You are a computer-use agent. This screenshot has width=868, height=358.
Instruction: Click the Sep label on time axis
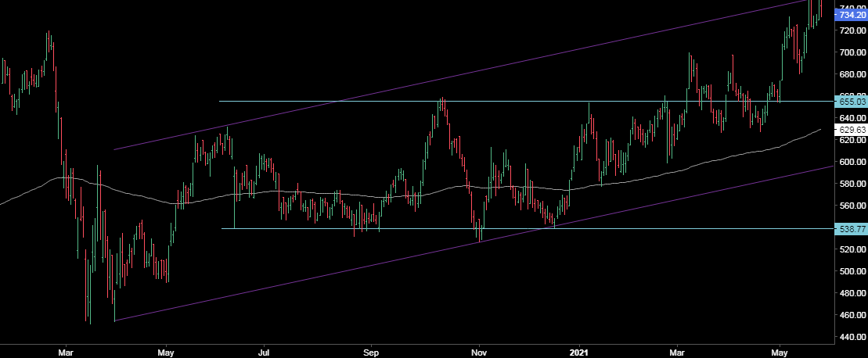[x=372, y=352]
